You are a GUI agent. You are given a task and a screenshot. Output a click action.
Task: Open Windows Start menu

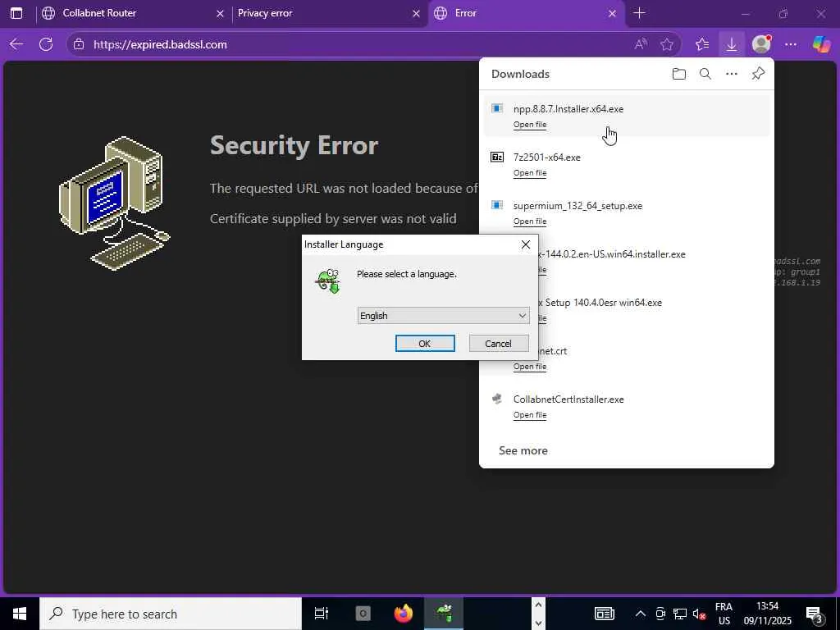[x=20, y=614]
